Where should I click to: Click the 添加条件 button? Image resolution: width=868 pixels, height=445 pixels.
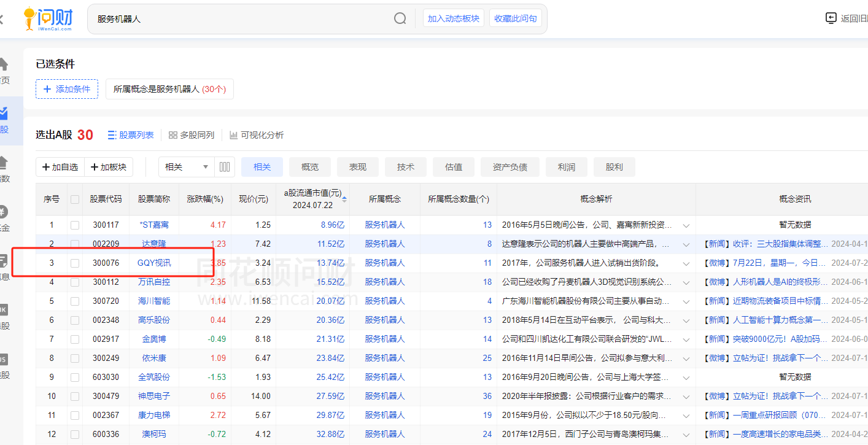coord(67,89)
